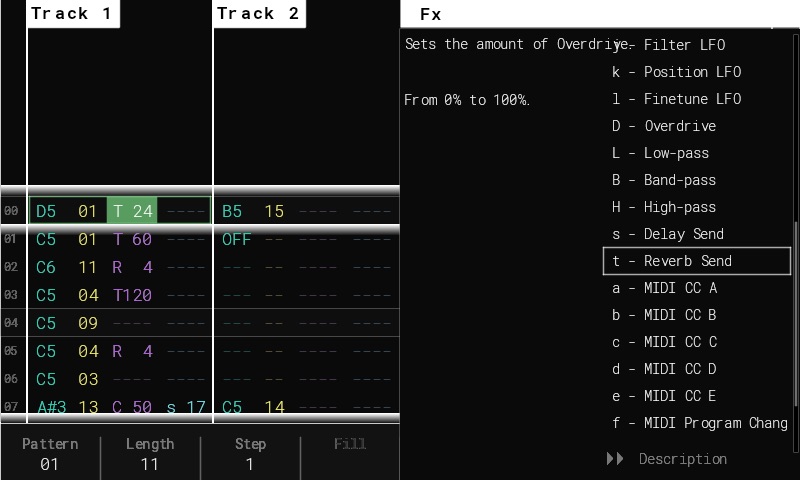Select 's 17' fx in row 07
Screen dimensions: 800x480
click(186, 407)
